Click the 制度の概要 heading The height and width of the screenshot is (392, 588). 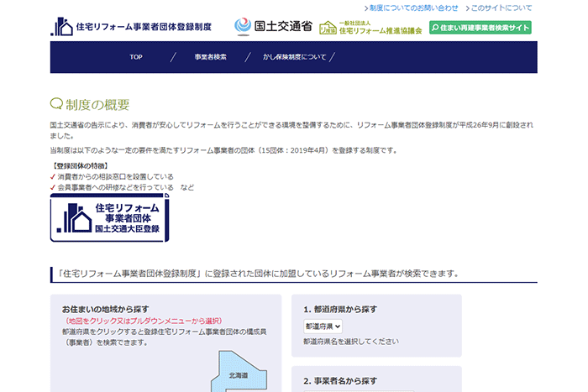pos(97,105)
